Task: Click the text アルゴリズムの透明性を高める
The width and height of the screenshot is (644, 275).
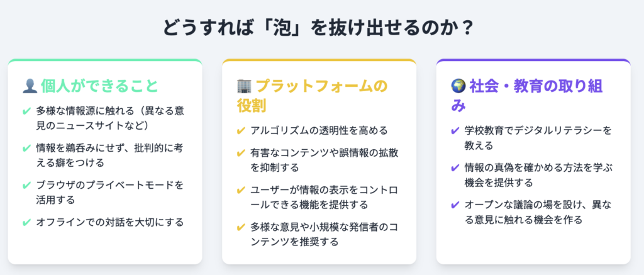Action: tap(319, 131)
